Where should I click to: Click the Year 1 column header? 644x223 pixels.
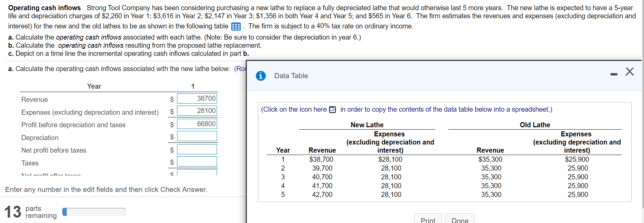193,86
